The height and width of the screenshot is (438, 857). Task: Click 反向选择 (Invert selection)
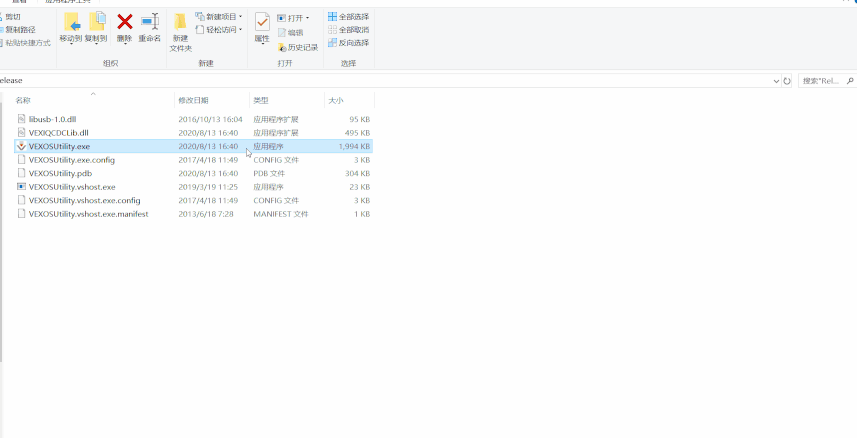pyautogui.click(x=349, y=43)
